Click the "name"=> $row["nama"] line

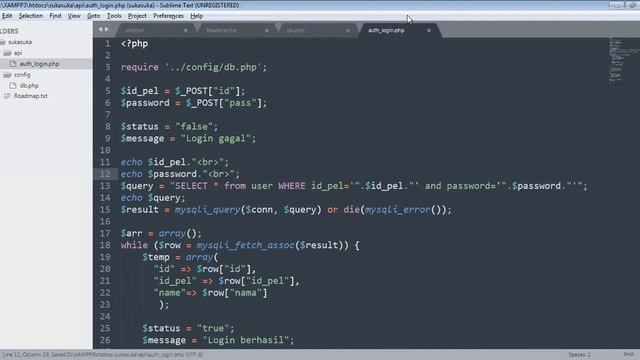[210, 293]
